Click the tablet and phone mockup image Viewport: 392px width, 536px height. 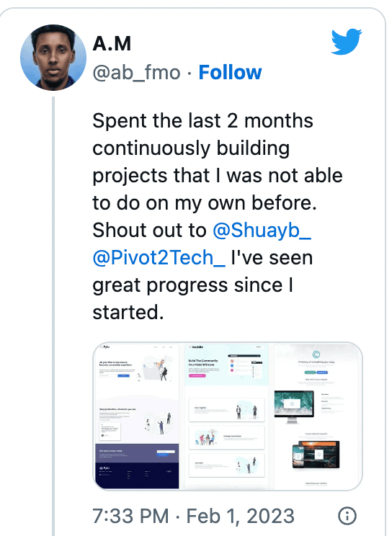click(316, 455)
